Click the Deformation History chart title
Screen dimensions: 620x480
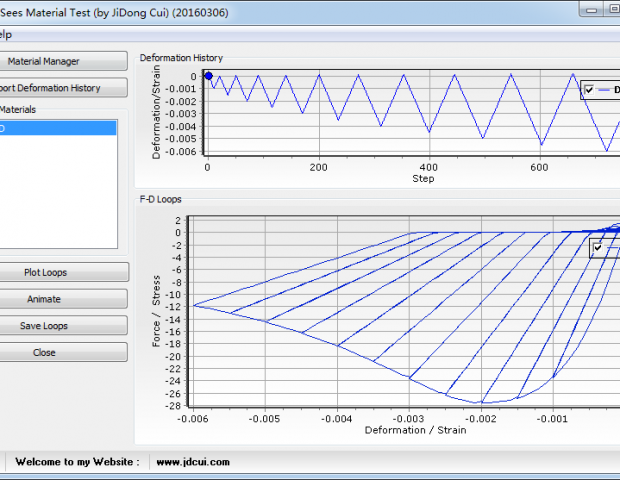[181, 57]
